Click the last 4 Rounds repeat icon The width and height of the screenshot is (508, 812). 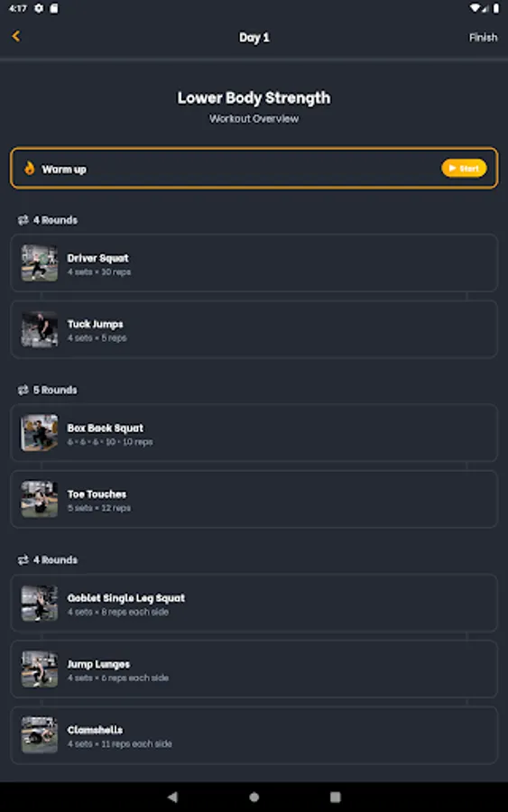pyautogui.click(x=23, y=559)
